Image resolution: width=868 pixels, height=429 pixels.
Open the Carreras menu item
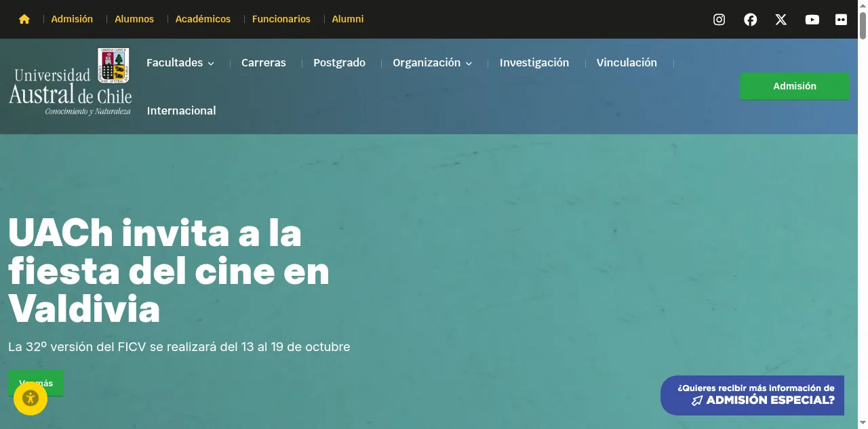[x=264, y=62]
